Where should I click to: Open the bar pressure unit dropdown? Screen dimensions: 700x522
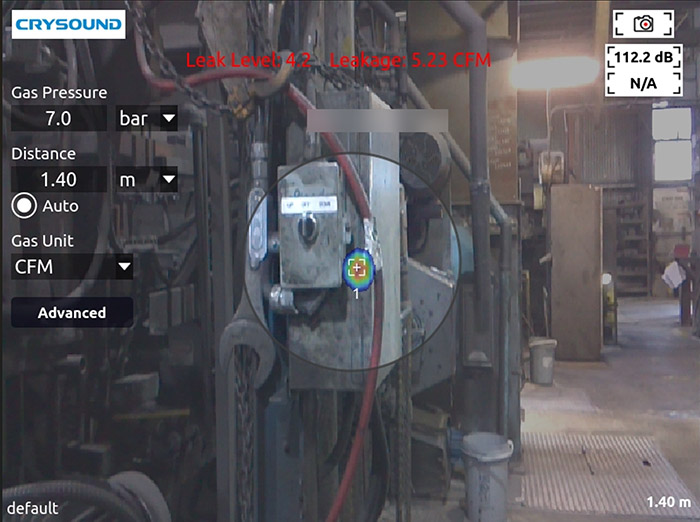(146, 119)
